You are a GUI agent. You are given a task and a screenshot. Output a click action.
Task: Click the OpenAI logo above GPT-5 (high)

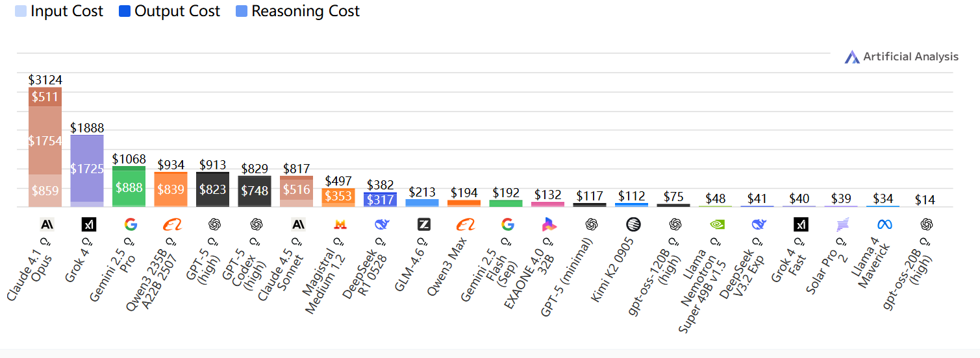point(214,224)
